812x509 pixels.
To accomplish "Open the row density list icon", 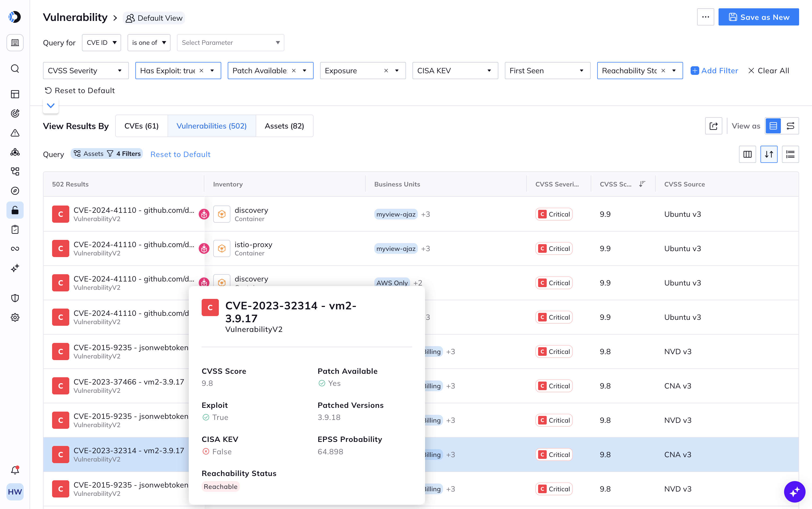I will (x=791, y=154).
